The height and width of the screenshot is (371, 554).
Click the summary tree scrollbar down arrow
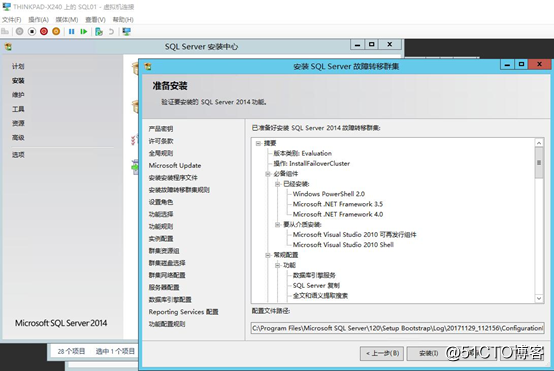539,298
